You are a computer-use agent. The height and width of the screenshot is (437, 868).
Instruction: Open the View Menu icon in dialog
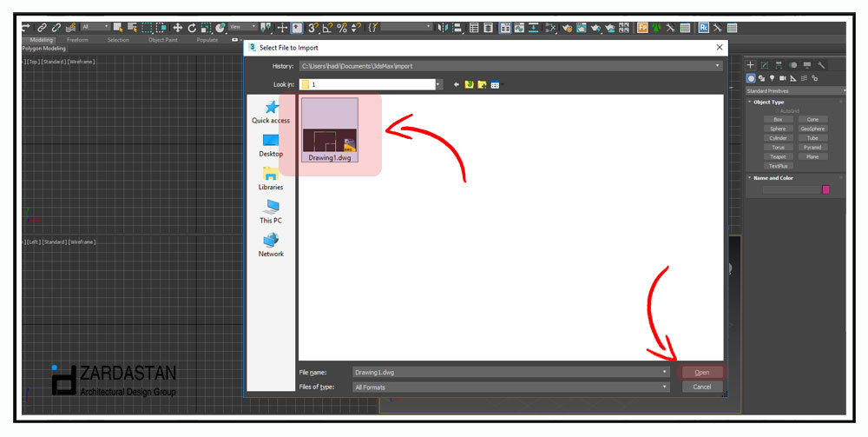[x=495, y=84]
